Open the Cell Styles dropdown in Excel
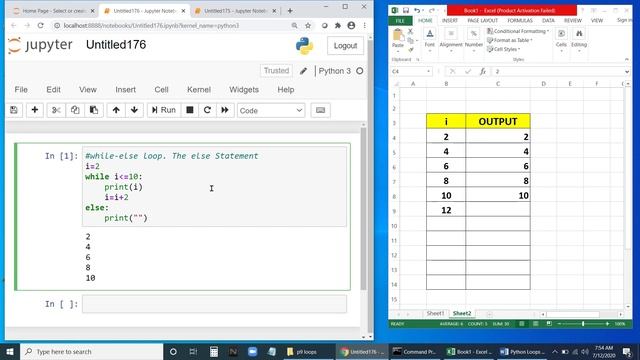The height and width of the screenshot is (360, 640). coord(503,49)
